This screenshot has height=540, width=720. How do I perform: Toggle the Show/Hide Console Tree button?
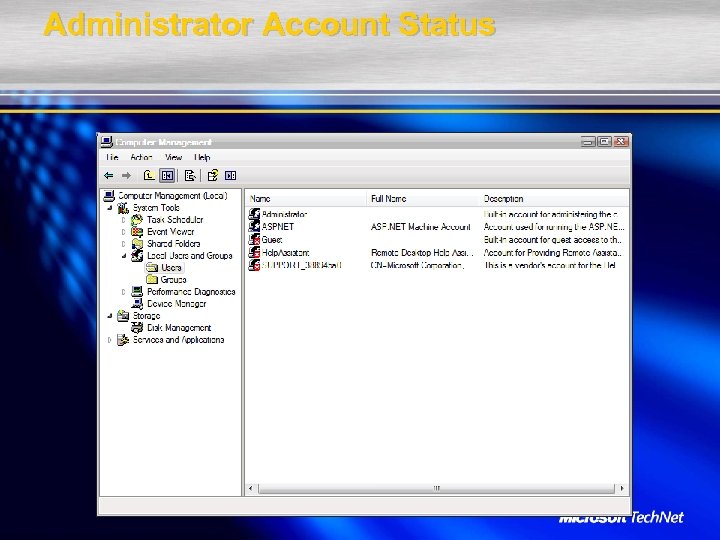pyautogui.click(x=167, y=175)
